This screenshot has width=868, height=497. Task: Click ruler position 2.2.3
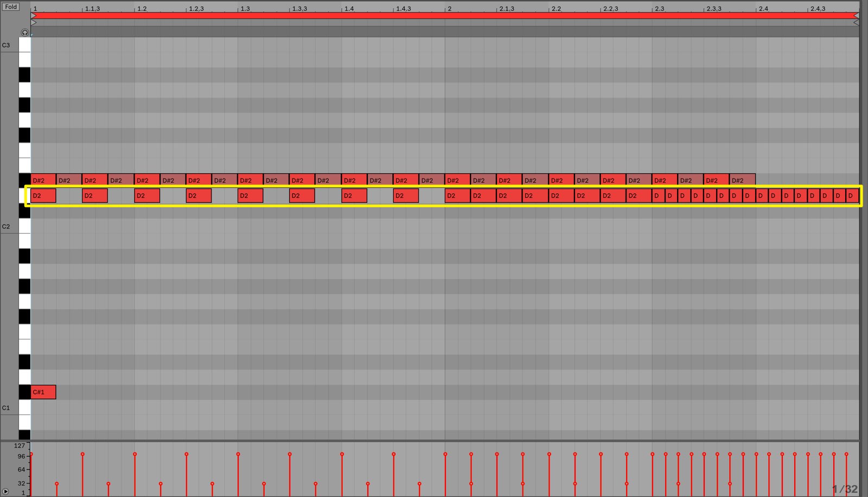click(x=610, y=9)
